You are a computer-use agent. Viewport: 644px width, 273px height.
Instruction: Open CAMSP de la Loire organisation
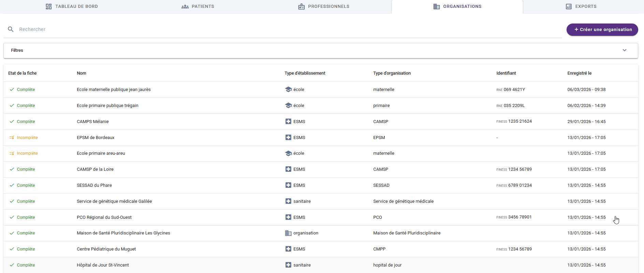pyautogui.click(x=95, y=169)
